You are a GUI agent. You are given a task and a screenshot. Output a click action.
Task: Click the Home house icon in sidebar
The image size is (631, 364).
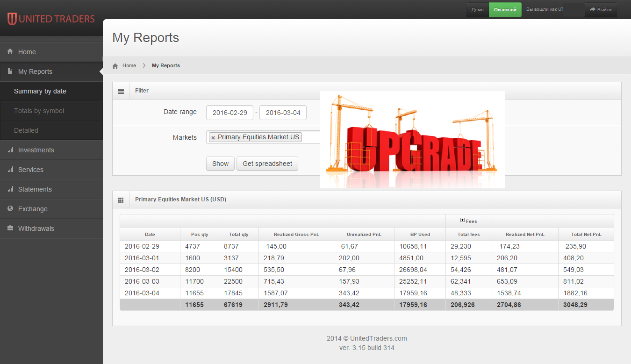pos(10,52)
